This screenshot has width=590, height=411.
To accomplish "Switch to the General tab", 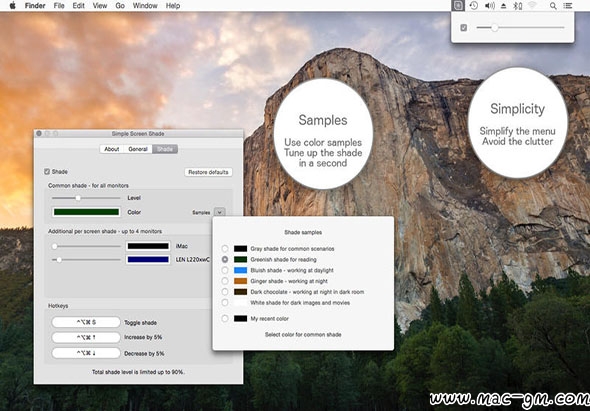I will (x=138, y=149).
